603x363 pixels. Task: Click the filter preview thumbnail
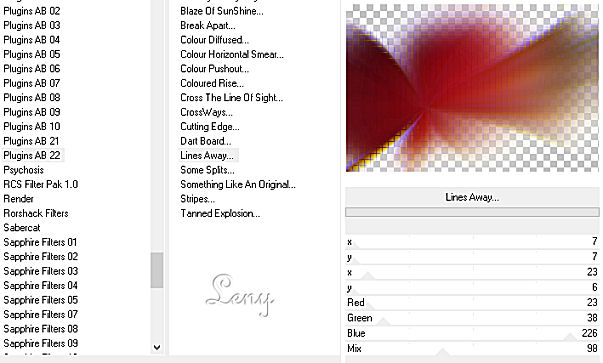(472, 88)
